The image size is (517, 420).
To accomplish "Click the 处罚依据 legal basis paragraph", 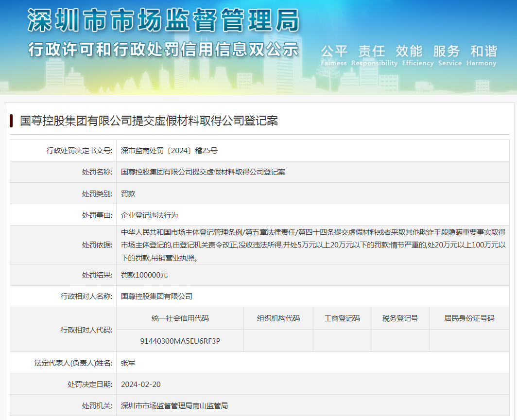I will [313, 245].
